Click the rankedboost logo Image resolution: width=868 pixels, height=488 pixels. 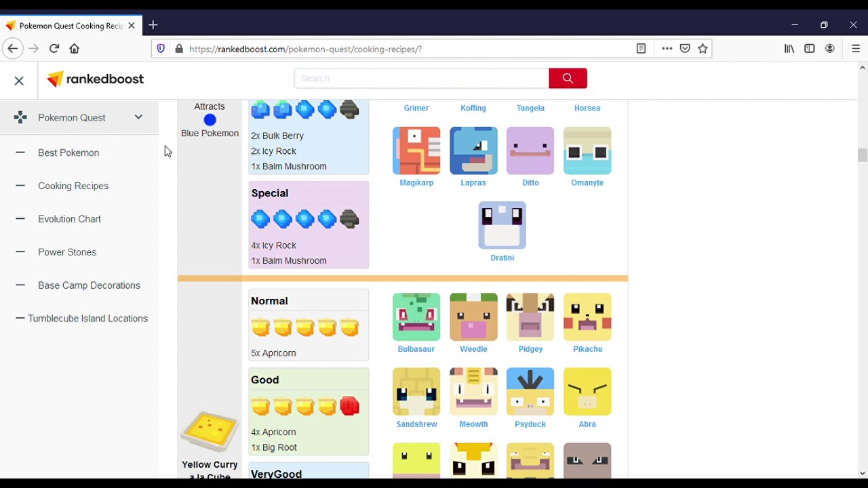point(96,79)
